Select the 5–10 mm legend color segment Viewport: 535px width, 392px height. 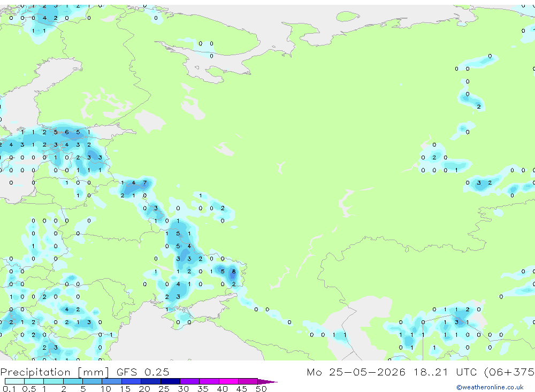tap(93, 381)
